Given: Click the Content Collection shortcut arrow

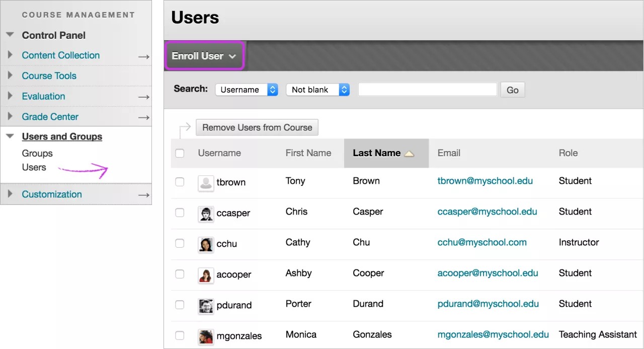Looking at the screenshot, I should 144,55.
